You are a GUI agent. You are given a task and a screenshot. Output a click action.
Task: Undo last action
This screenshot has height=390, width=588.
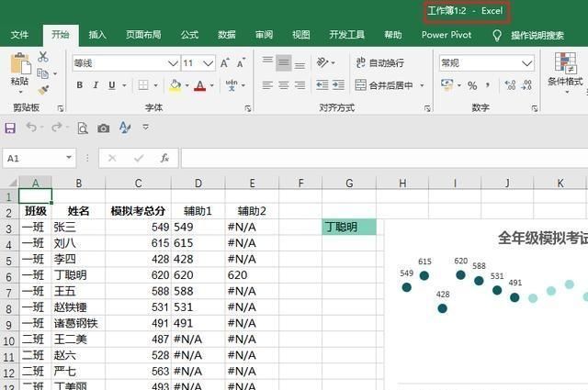coord(31,128)
